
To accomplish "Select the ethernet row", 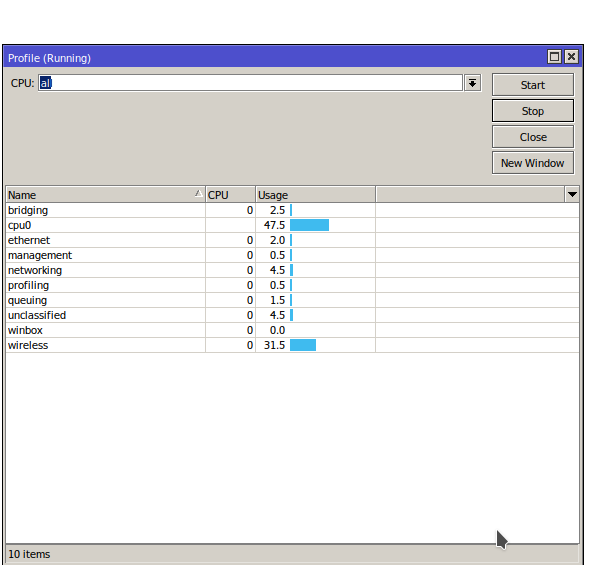I will click(x=292, y=240).
